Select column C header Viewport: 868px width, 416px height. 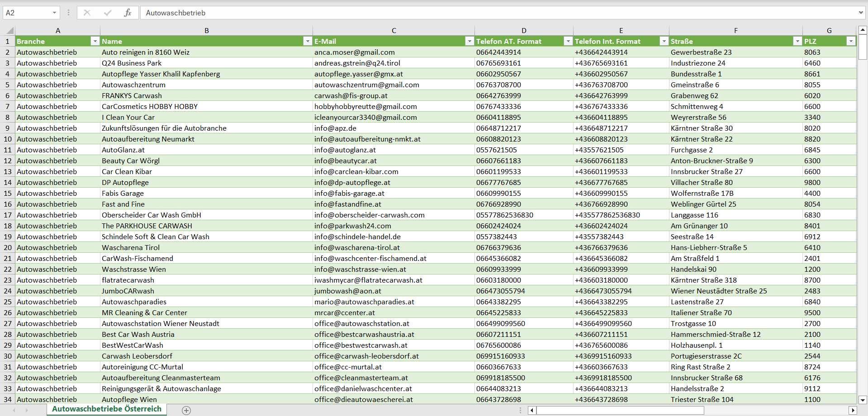[394, 30]
